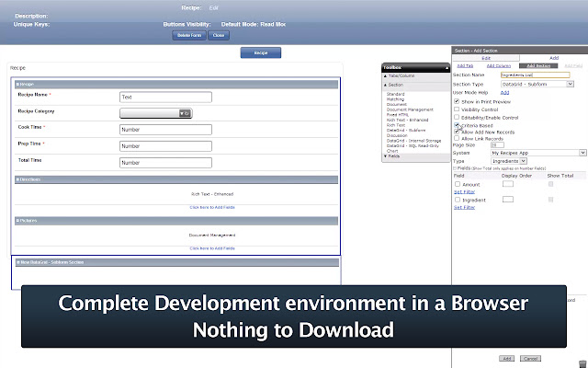Toggle the New DataGrid Subform section icon

point(18,262)
